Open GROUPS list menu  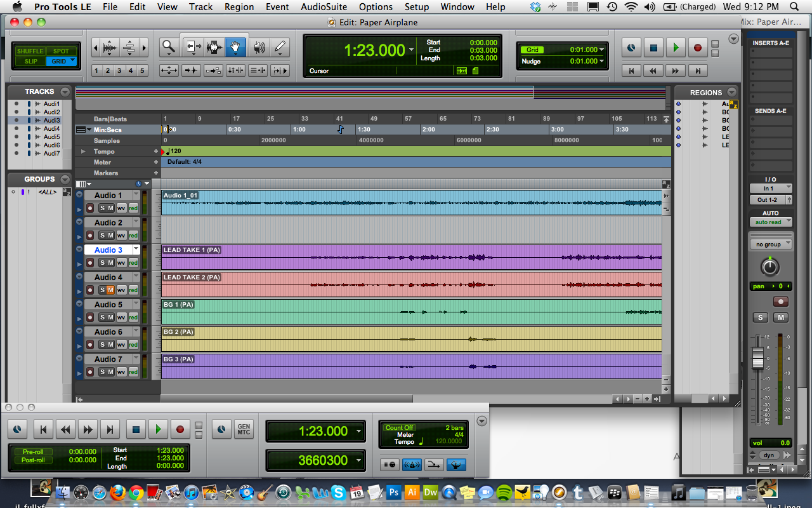(65, 179)
